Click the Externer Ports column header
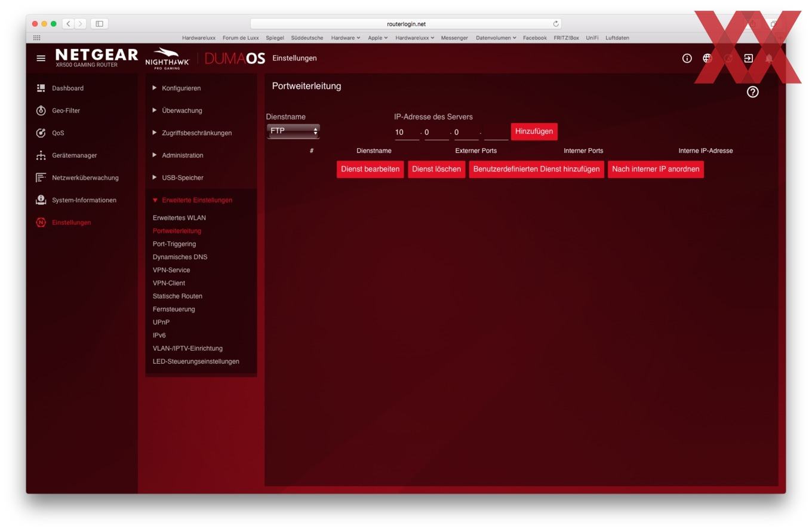 click(x=476, y=151)
